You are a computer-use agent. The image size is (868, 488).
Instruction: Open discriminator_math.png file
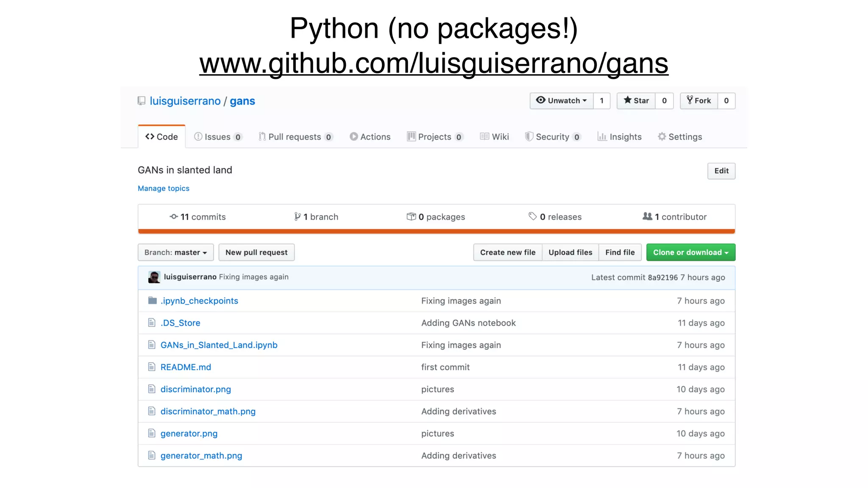[208, 411]
